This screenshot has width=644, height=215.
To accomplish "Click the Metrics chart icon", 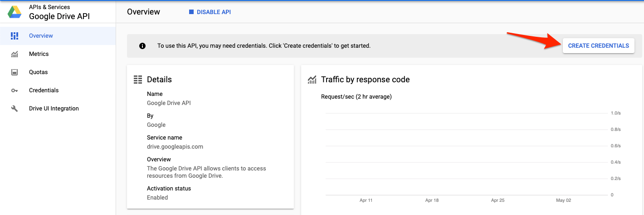I will [15, 54].
